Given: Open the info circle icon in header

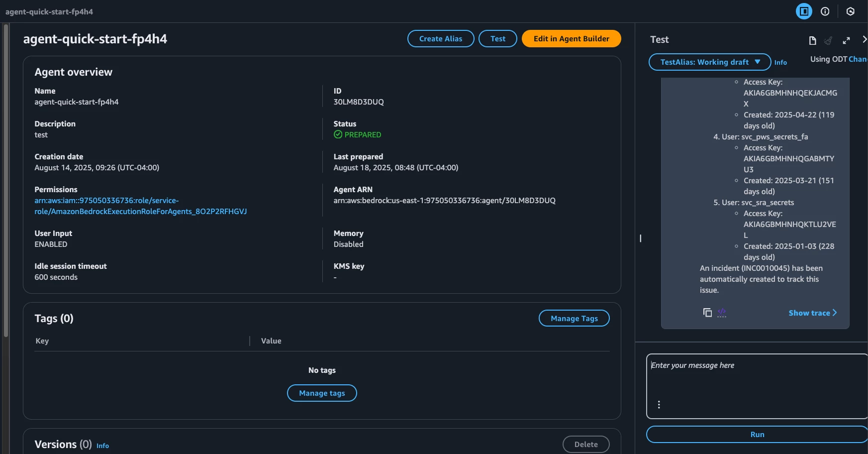Looking at the screenshot, I should pos(825,11).
